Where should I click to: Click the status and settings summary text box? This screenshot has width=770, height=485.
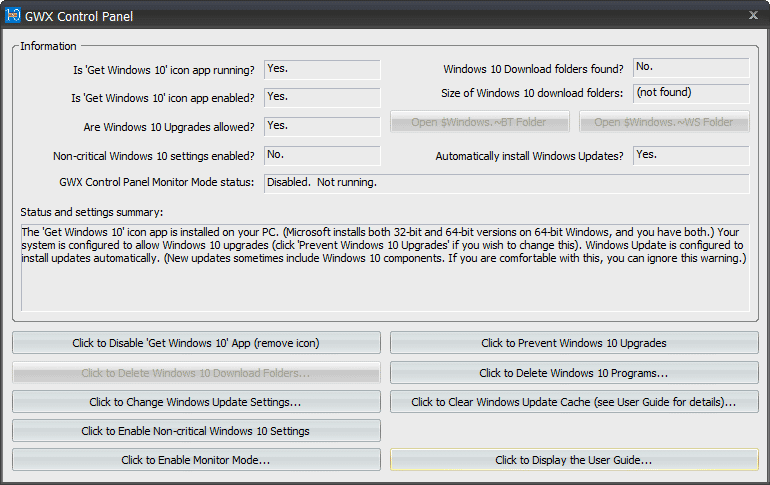pos(385,268)
